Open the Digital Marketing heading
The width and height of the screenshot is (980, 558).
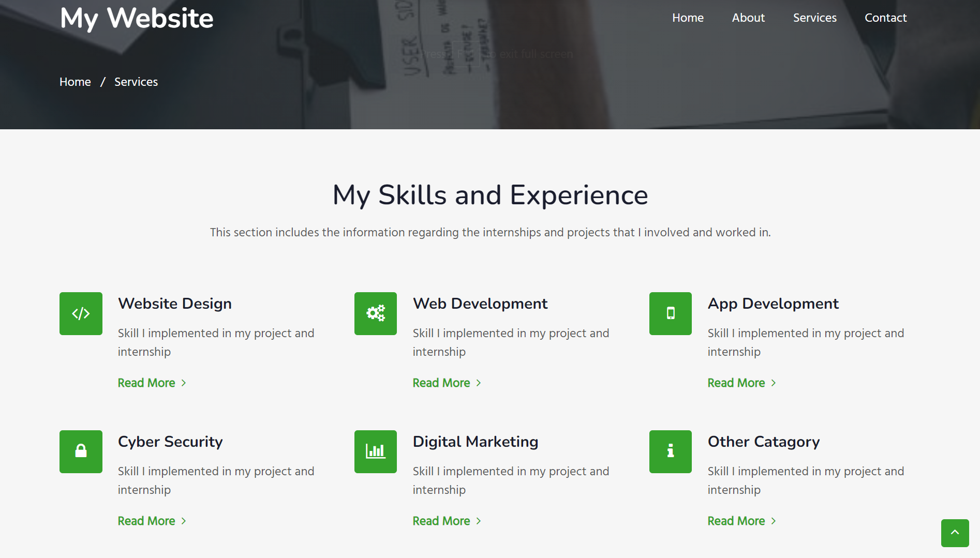(476, 442)
